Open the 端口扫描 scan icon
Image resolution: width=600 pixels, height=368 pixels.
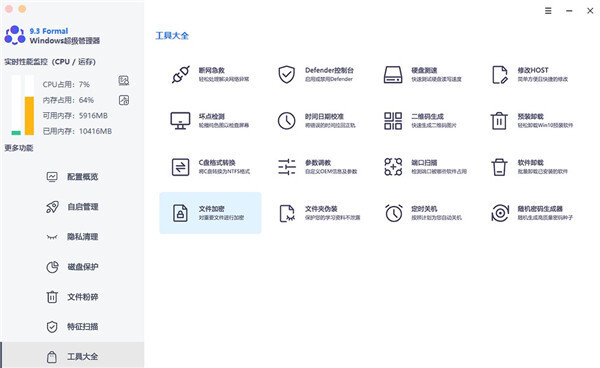click(393, 167)
